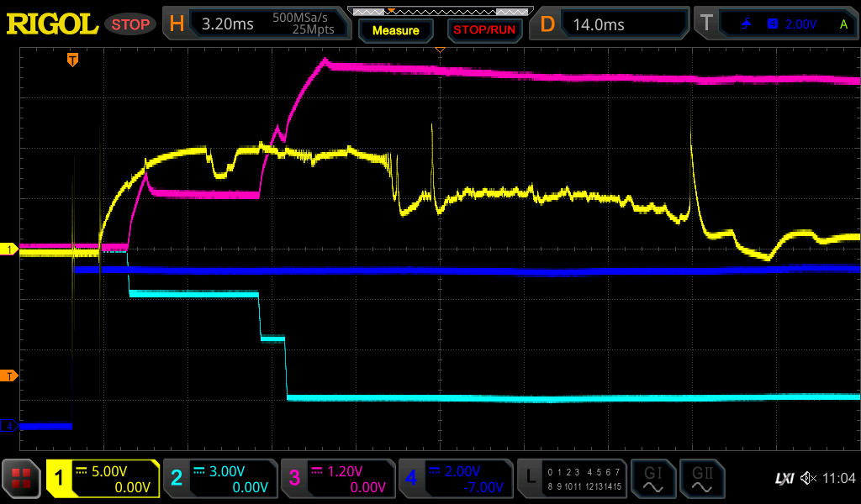This screenshot has height=504, width=861.
Task: Click the red STOP status indicator
Action: 130,24
